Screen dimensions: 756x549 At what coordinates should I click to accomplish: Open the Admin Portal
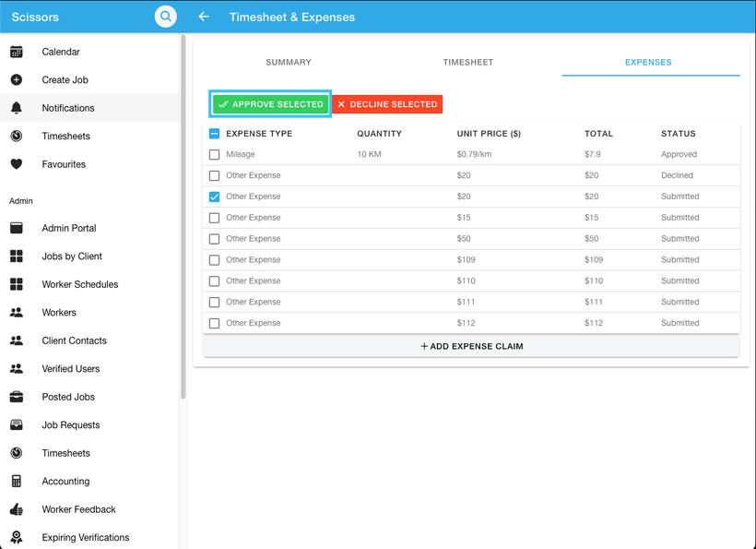(x=67, y=228)
